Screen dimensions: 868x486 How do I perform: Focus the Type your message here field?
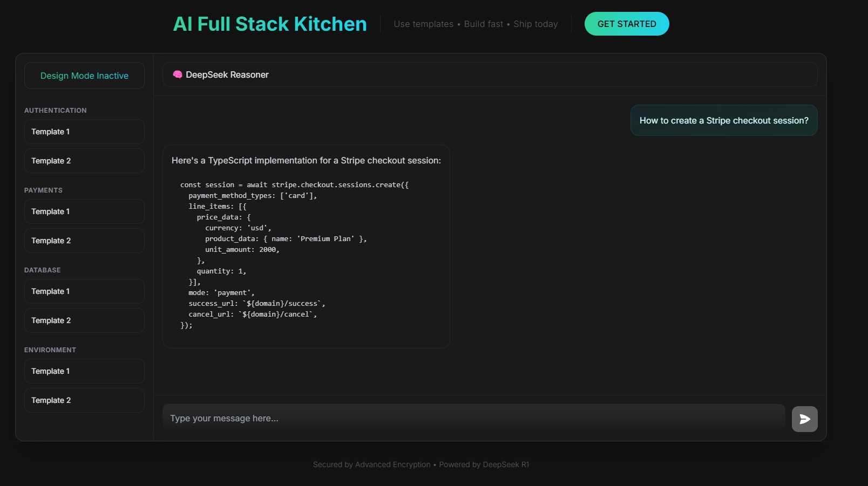(x=473, y=419)
